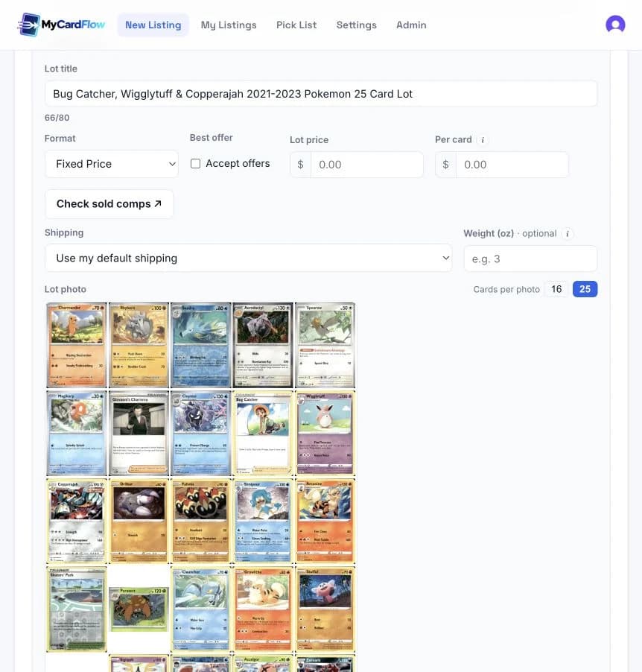
Task: Open the New Listing tab
Action: pos(153,25)
